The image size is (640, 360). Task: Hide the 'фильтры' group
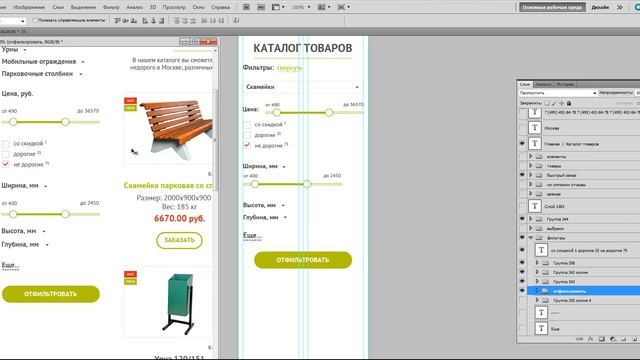tap(522, 237)
